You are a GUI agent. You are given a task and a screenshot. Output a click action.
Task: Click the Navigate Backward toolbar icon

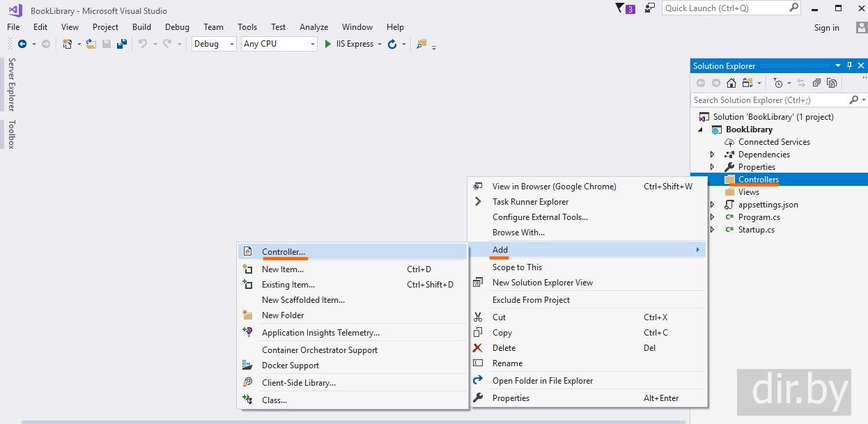[x=22, y=44]
